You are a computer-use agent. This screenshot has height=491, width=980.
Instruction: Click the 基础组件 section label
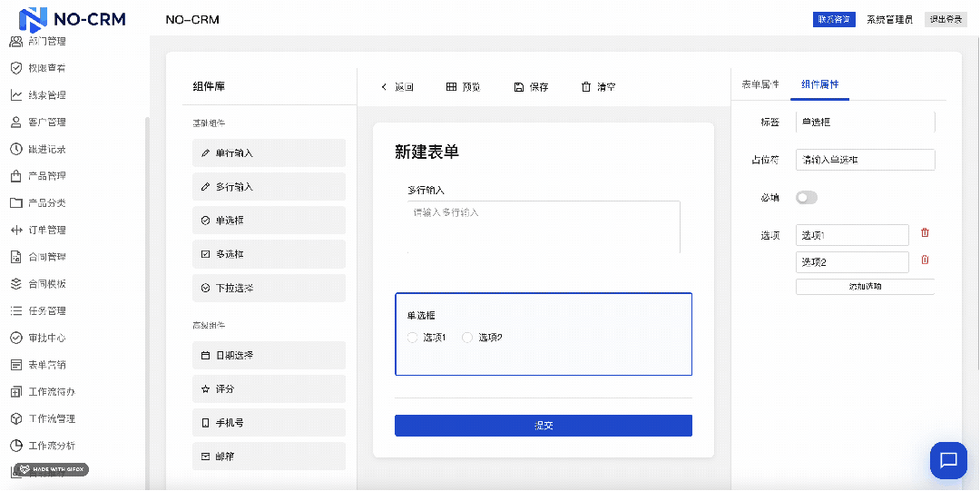[209, 123]
